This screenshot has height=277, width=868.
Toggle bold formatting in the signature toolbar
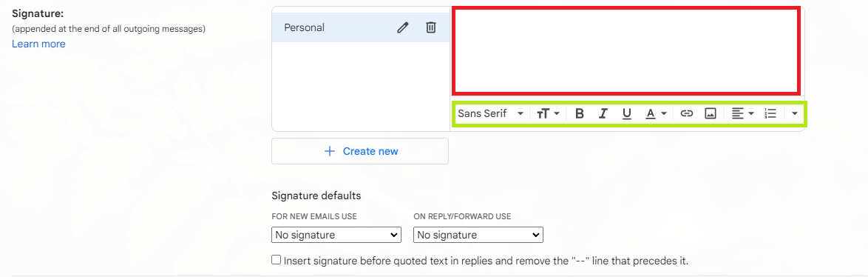pos(580,113)
